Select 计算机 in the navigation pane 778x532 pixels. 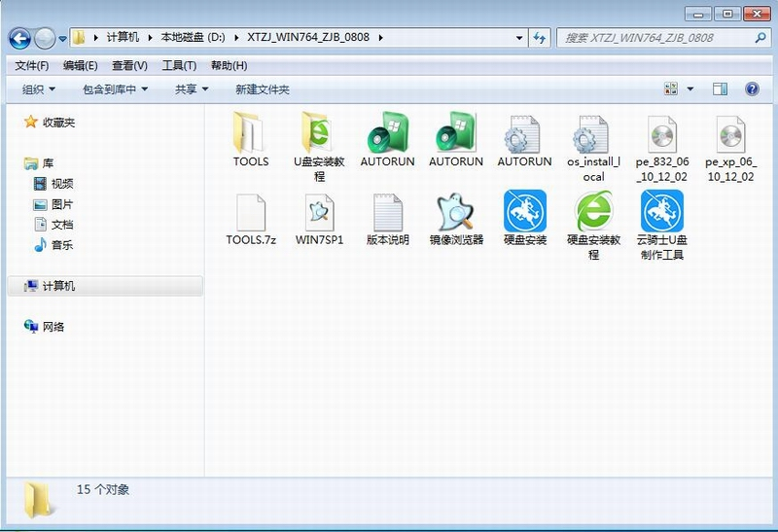(x=58, y=286)
